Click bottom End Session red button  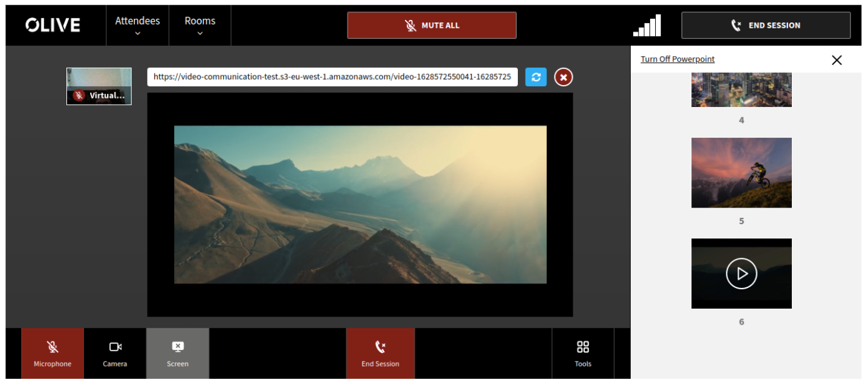tap(380, 353)
